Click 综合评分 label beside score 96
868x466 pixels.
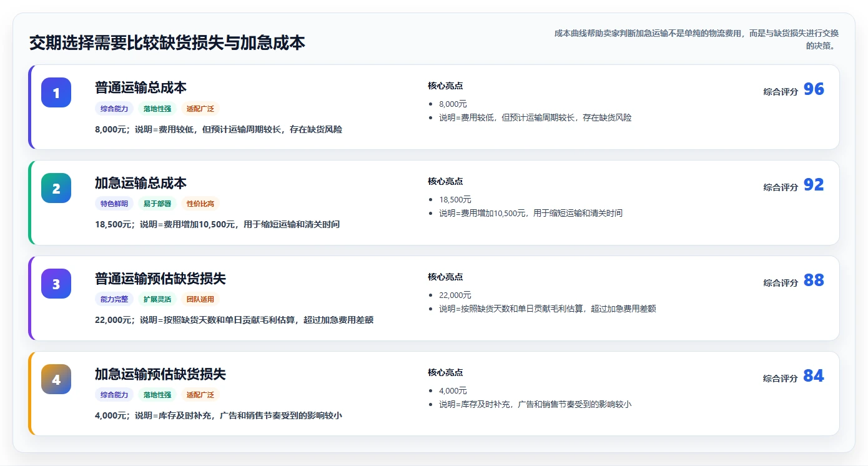click(781, 92)
